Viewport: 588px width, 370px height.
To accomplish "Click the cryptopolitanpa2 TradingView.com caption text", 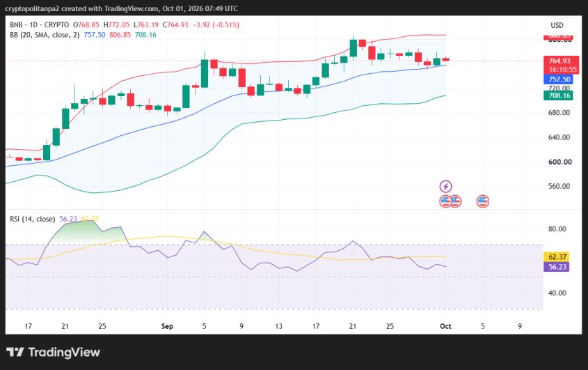I will [x=122, y=8].
